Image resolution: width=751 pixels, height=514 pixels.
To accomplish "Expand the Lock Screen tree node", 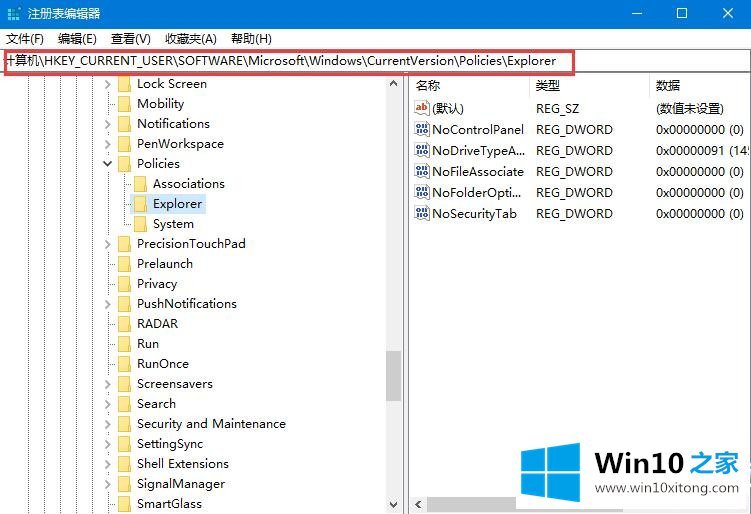I will 108,84.
